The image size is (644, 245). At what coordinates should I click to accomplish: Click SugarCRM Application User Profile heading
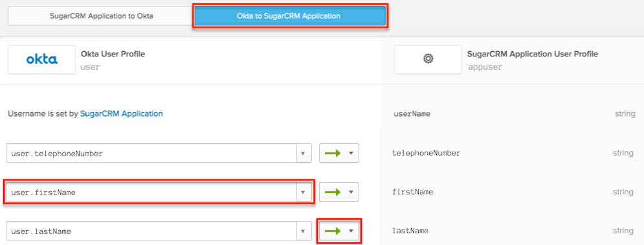[532, 54]
